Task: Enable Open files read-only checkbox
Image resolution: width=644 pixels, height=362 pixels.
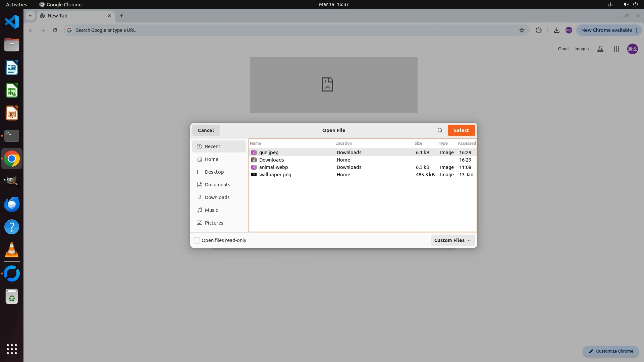Action: click(197, 240)
